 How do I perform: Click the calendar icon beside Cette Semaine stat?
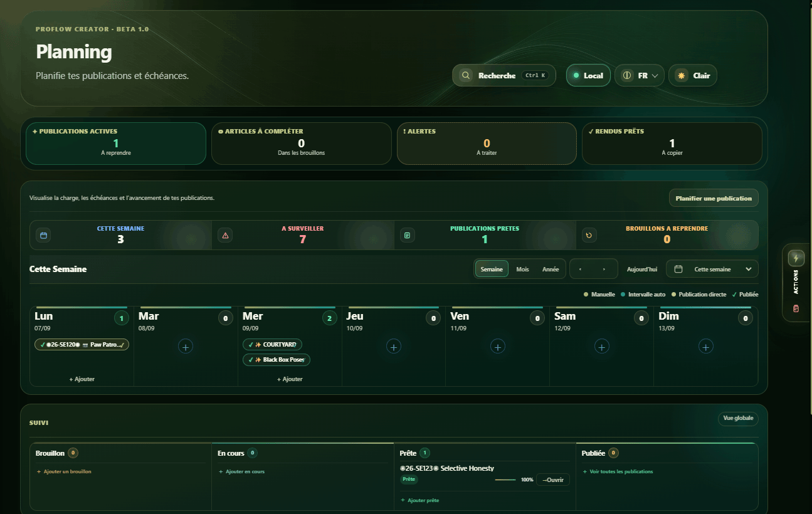(x=44, y=235)
